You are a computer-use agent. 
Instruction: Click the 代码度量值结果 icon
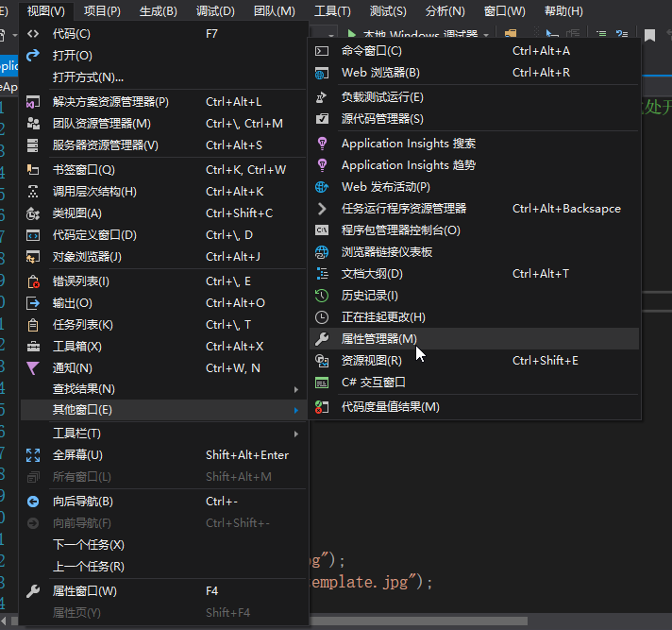[x=322, y=407]
